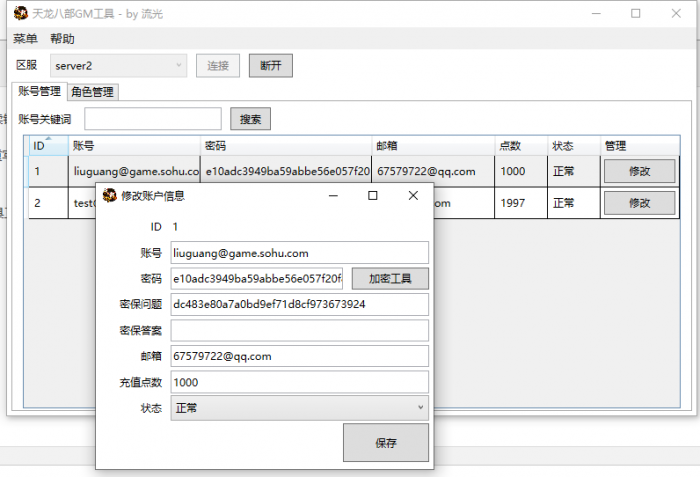The height and width of the screenshot is (477, 700).
Task: Switch to the 账号管理 tab
Action: (39, 91)
